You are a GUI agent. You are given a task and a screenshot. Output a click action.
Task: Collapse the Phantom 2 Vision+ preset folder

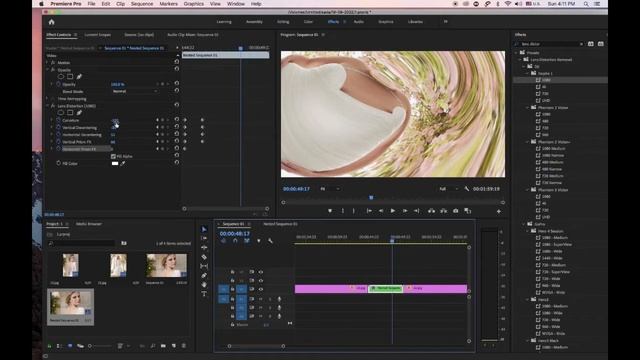pos(527,142)
